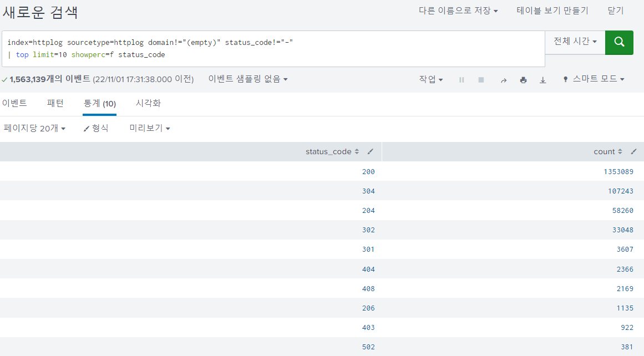The width and height of the screenshot is (644, 356).
Task: Share the search job arrow icon
Action: [504, 80]
